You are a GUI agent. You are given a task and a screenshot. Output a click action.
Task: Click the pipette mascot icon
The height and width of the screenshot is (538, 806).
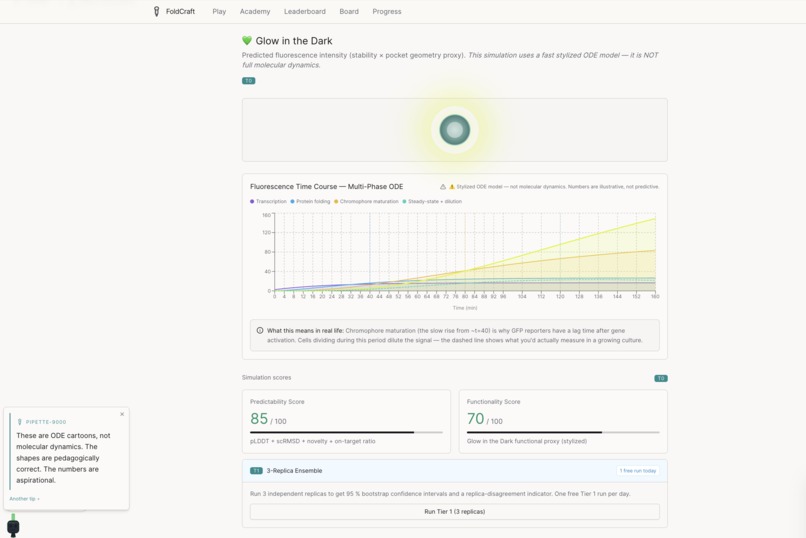tap(13, 525)
